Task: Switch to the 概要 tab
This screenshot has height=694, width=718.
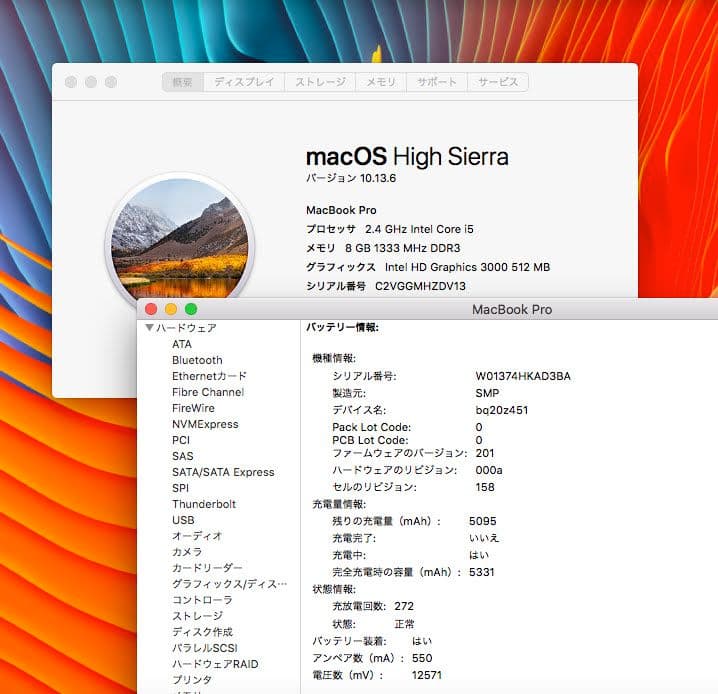Action: tap(182, 82)
